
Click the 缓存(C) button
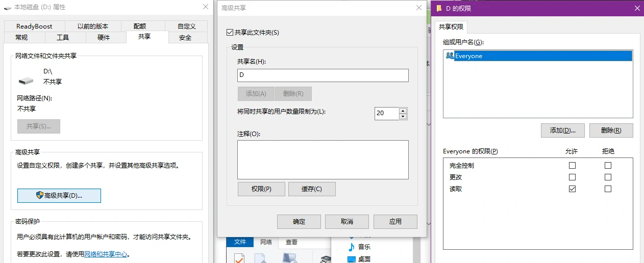coord(312,189)
